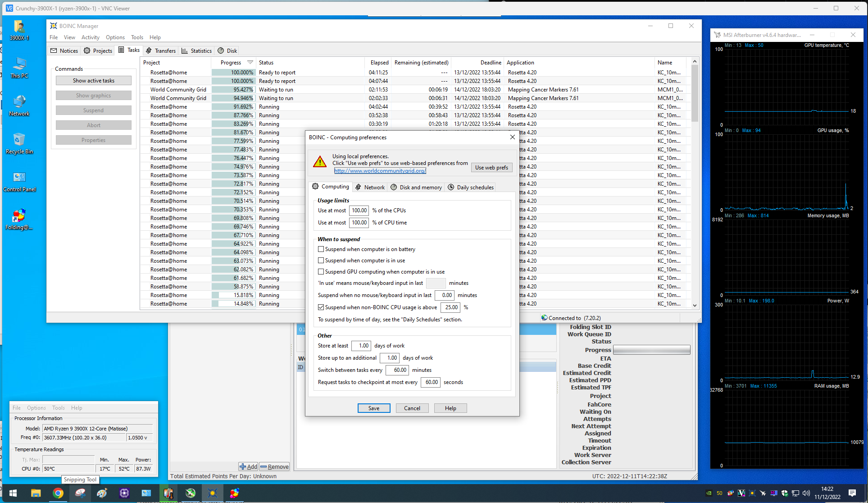Switch to Disk and memory tab
This screenshot has height=503, width=868.
[x=416, y=187]
